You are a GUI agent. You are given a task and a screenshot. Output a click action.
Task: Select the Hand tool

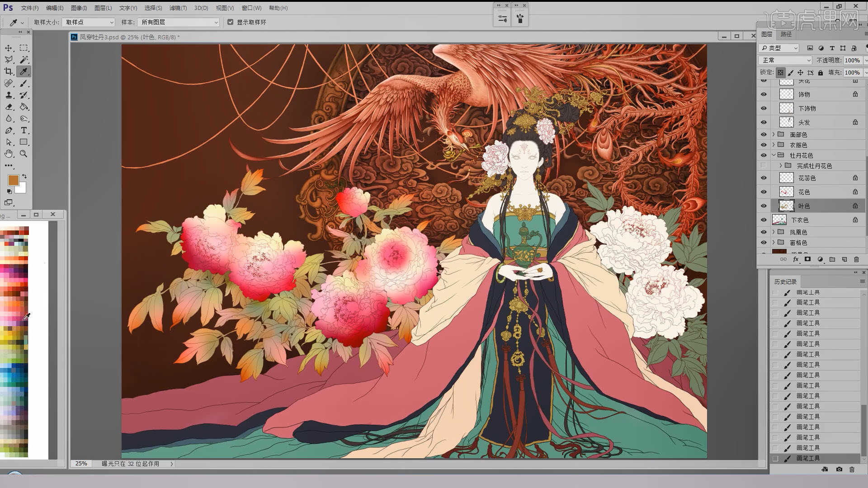(x=9, y=154)
